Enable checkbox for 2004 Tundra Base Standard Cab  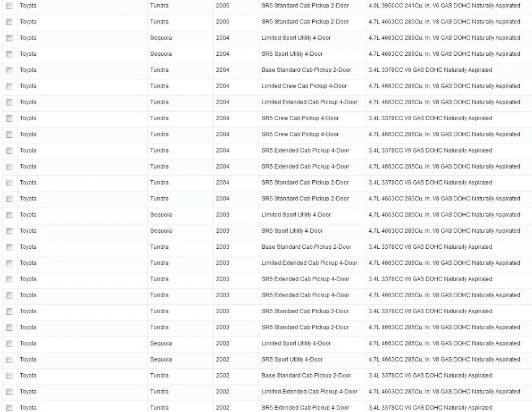[x=9, y=70]
